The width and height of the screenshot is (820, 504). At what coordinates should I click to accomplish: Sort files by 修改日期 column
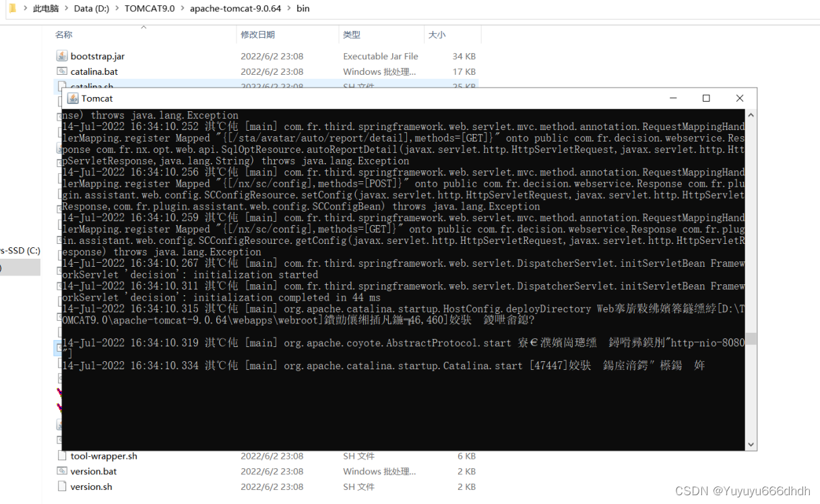pos(258,34)
